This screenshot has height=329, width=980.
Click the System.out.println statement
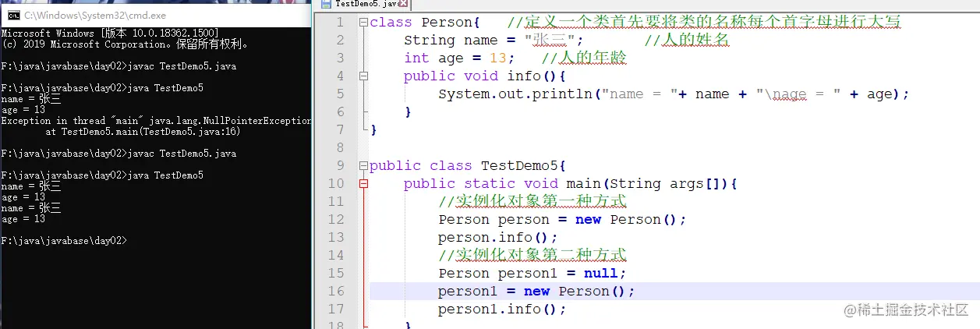tap(674, 94)
